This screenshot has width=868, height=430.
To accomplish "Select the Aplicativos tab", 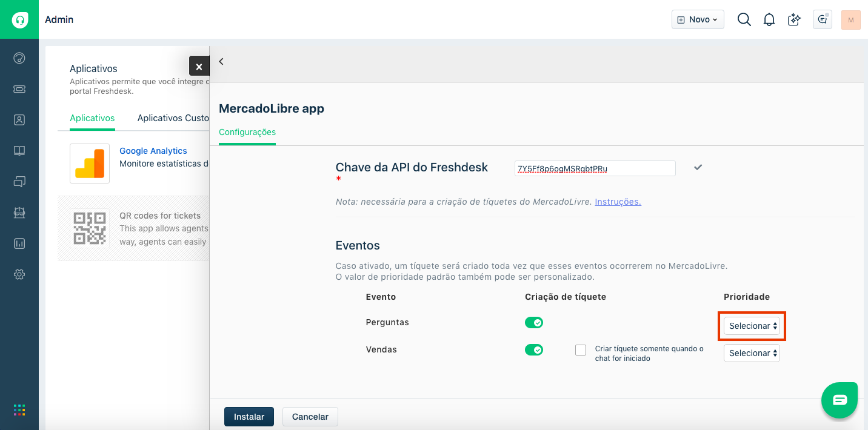I will (x=92, y=118).
